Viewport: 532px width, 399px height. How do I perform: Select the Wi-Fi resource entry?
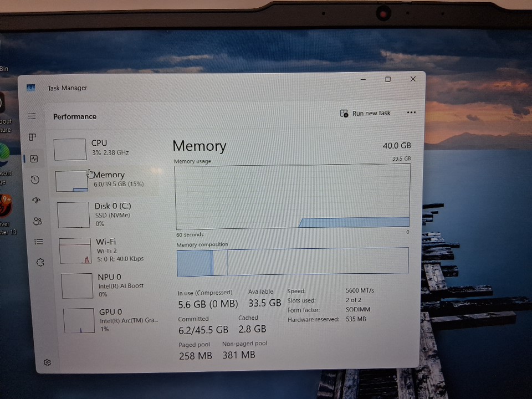[110, 250]
